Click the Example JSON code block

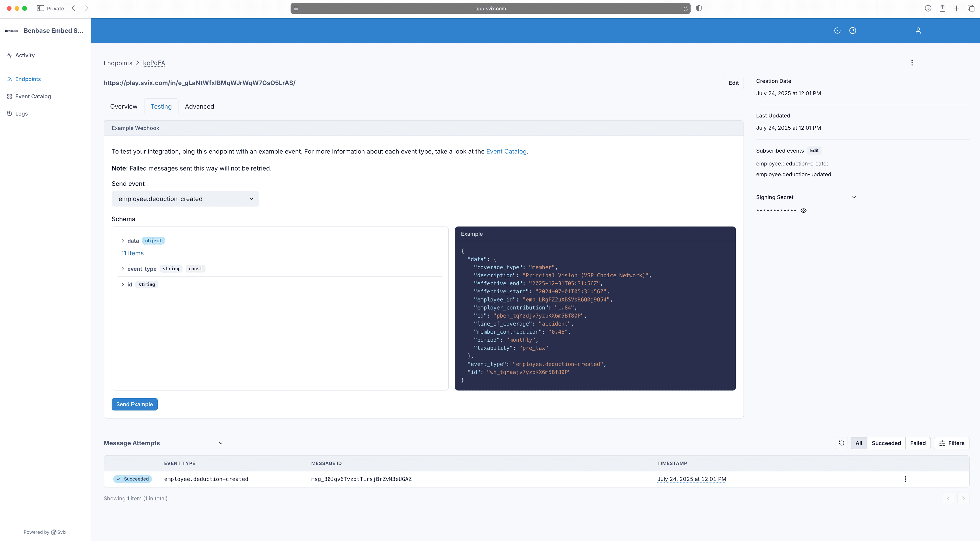595,315
